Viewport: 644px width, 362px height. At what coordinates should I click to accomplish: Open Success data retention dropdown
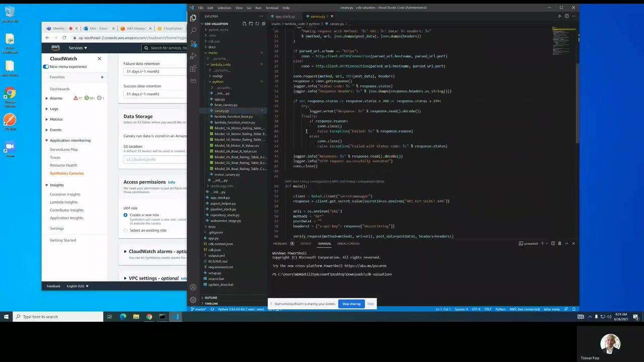click(155, 94)
